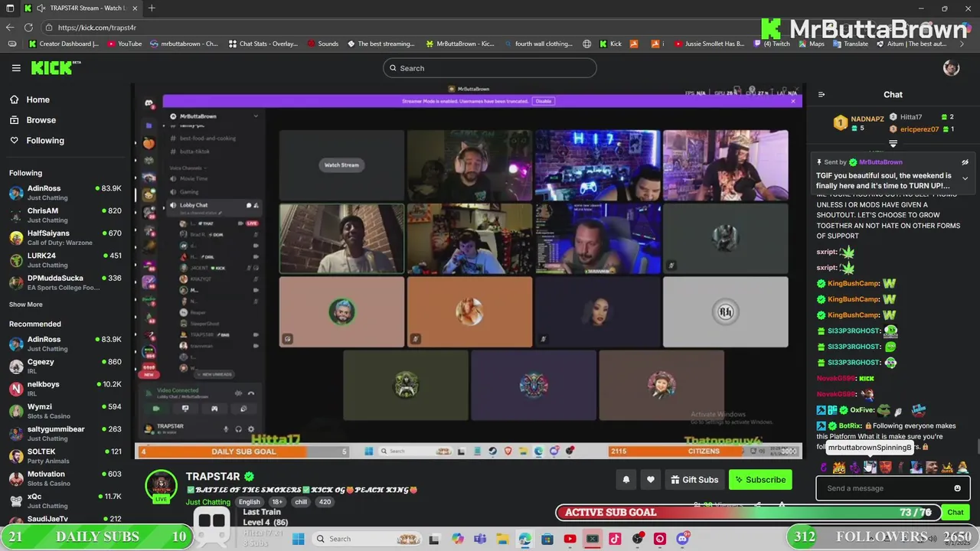Open a new browser tab
Image resolution: width=980 pixels, height=551 pixels.
152,8
